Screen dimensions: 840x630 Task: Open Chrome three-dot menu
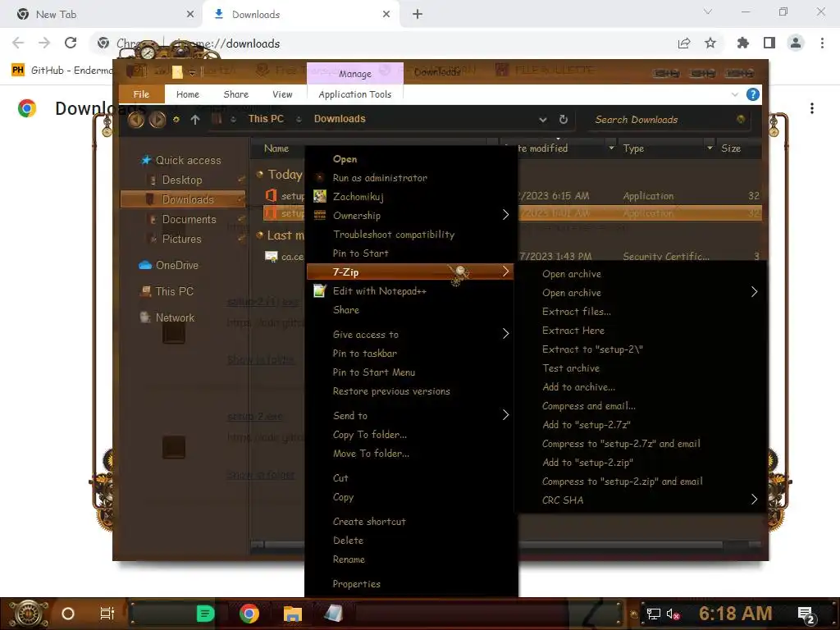822,43
